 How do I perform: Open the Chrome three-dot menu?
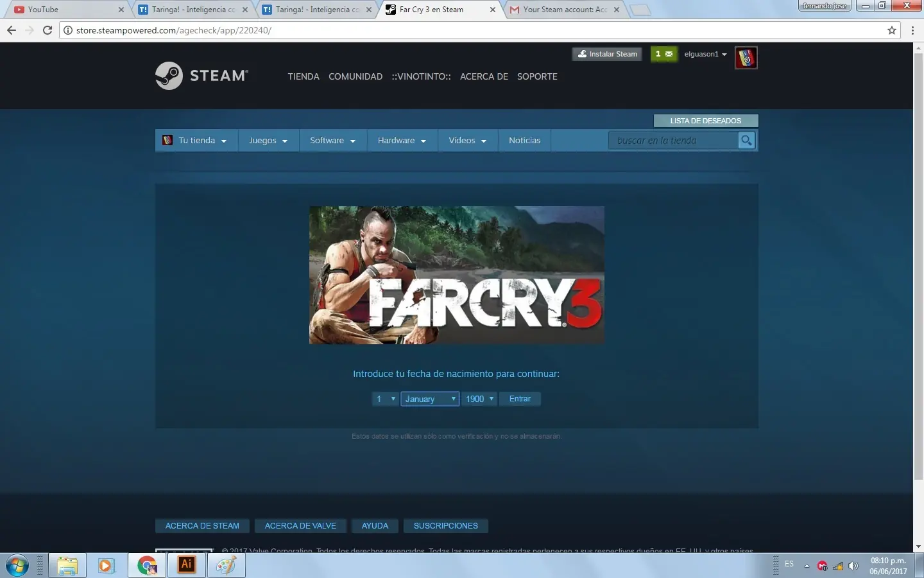point(912,30)
